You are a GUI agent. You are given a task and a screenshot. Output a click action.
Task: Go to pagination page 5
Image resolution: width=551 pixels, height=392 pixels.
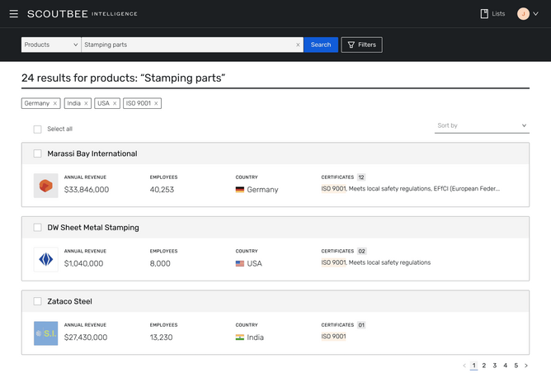tap(516, 366)
